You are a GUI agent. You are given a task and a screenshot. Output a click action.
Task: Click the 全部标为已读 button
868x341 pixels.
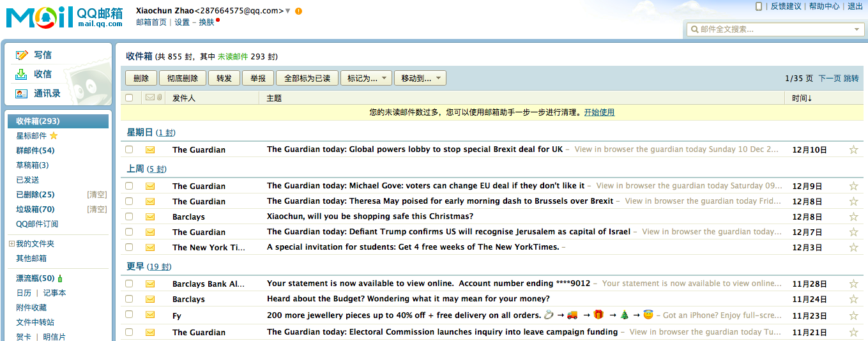pos(307,78)
